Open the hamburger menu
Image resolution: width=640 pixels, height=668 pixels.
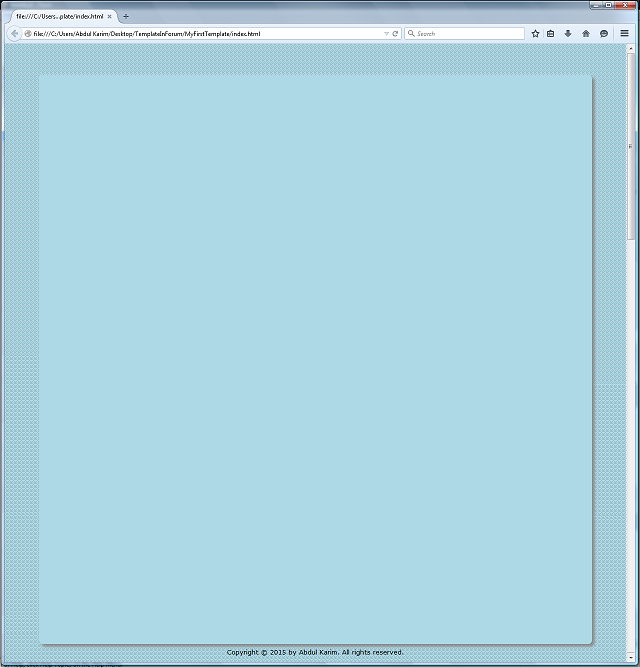[625, 33]
